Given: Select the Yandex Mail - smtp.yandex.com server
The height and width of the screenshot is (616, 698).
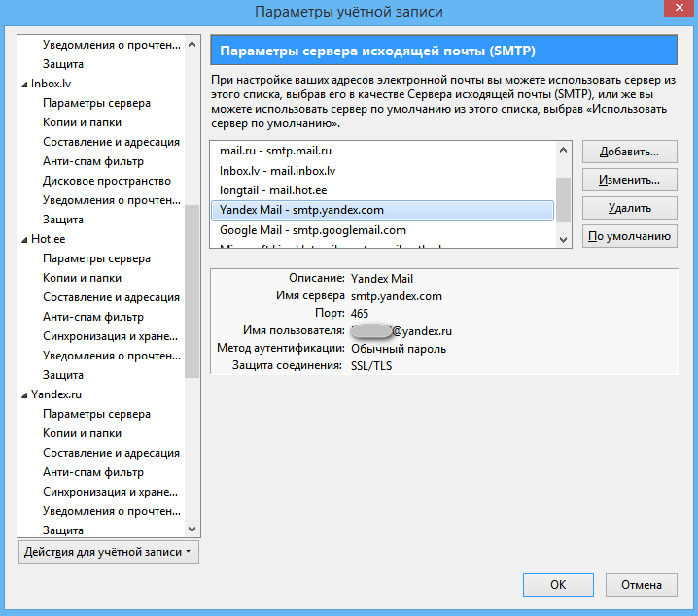Looking at the screenshot, I should pyautogui.click(x=382, y=210).
